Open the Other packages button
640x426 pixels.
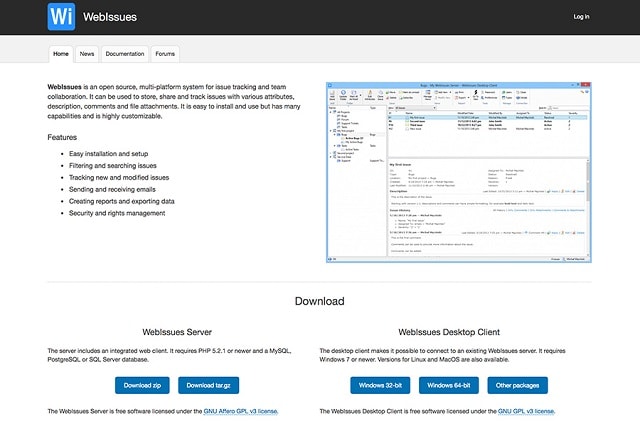[518, 385]
